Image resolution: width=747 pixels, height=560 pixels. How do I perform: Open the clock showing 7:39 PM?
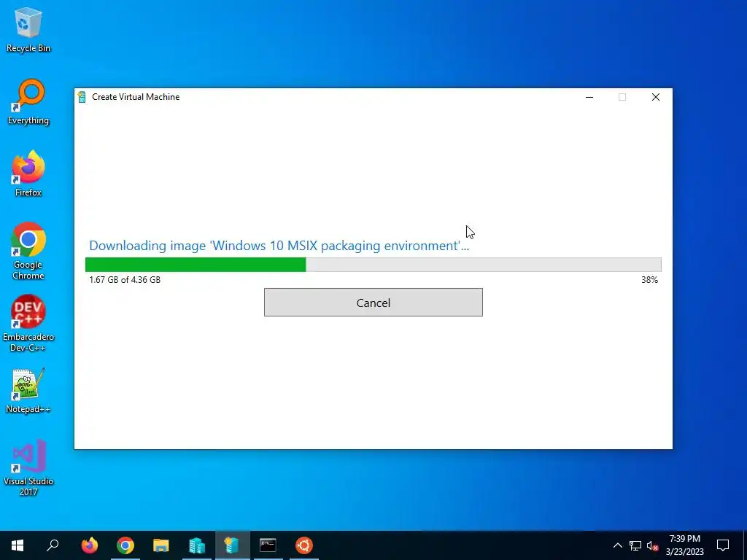(x=684, y=545)
